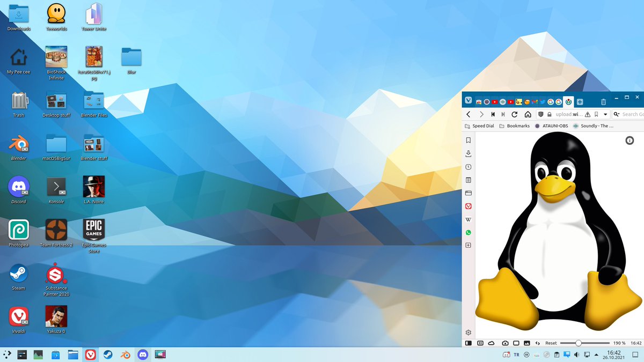Switch to the Twitter tab
Image resolution: width=644 pixels, height=362 pixels.
[x=543, y=102]
